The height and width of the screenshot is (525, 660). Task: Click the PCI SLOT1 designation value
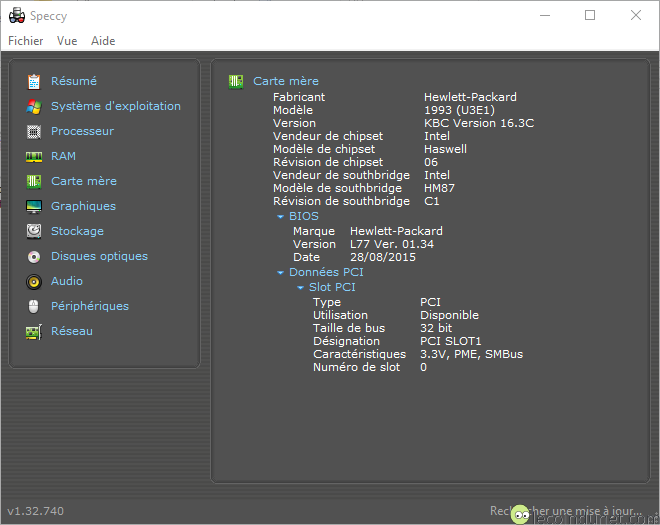450,341
